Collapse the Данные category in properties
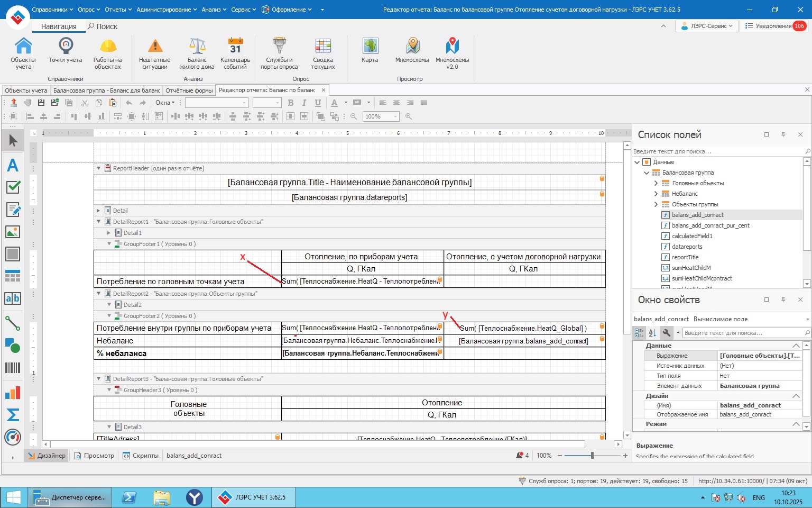 pyautogui.click(x=796, y=346)
